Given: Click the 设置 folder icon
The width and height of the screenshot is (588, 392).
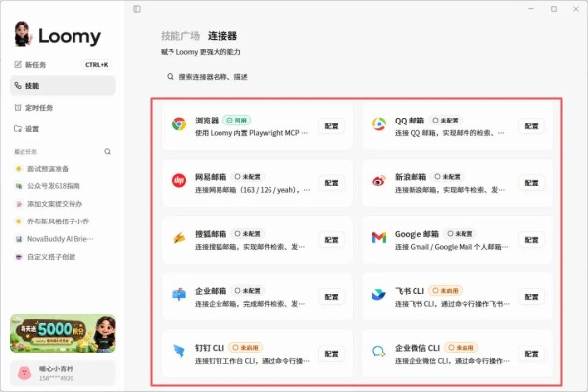Looking at the screenshot, I should pos(18,129).
